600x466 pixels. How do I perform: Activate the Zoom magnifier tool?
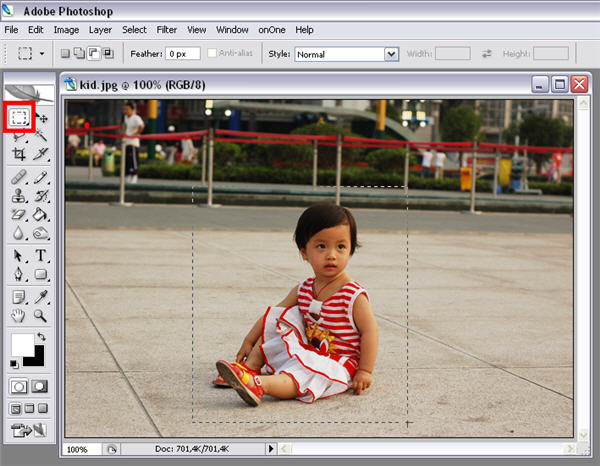(42, 315)
